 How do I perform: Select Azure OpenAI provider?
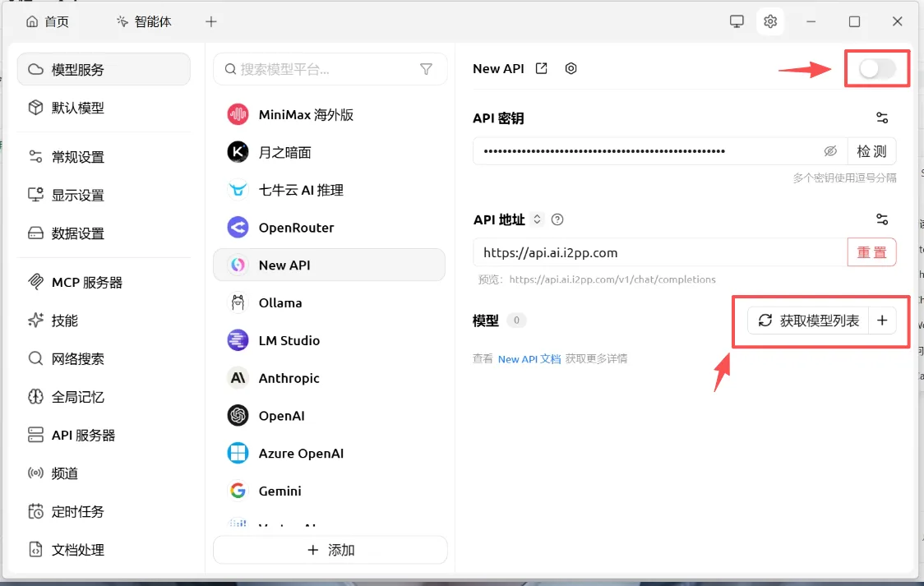(329, 454)
